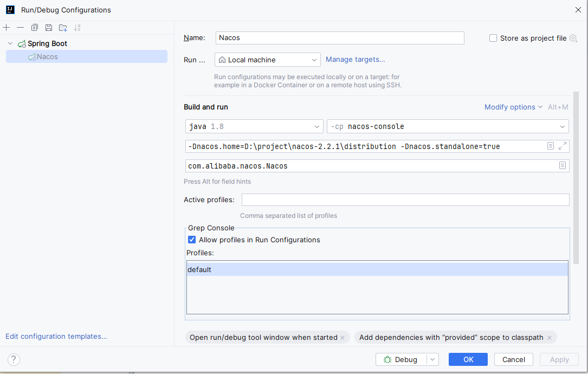Viewport: 588px width, 374px height.
Task: Enable Store as project file checkbox
Action: [493, 38]
